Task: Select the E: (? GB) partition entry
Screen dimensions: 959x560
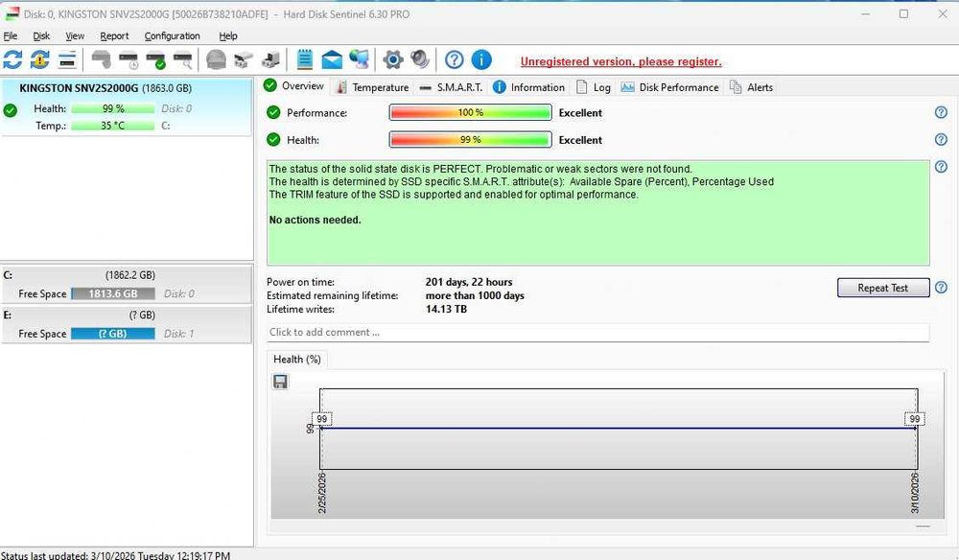Action: 127,324
